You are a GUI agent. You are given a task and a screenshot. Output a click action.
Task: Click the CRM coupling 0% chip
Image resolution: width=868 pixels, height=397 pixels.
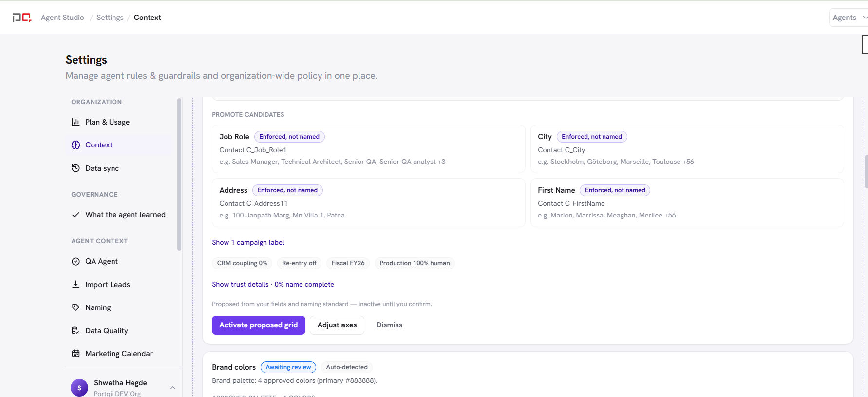point(242,263)
